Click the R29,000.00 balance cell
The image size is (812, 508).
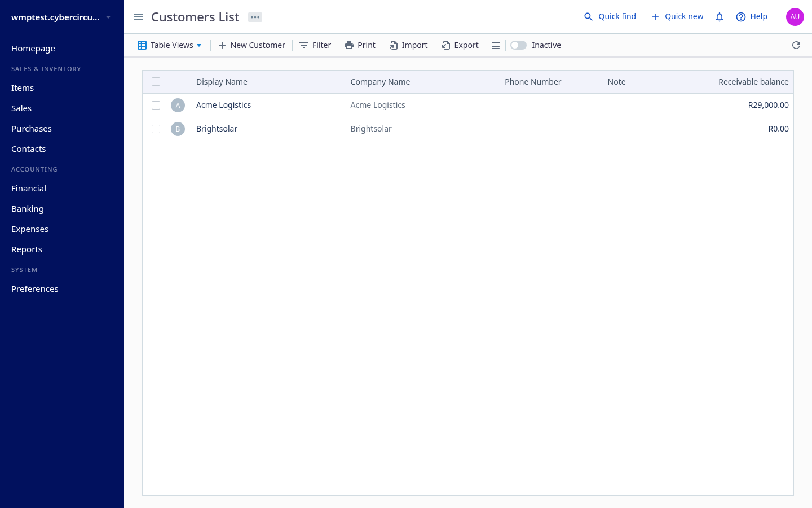(x=769, y=105)
